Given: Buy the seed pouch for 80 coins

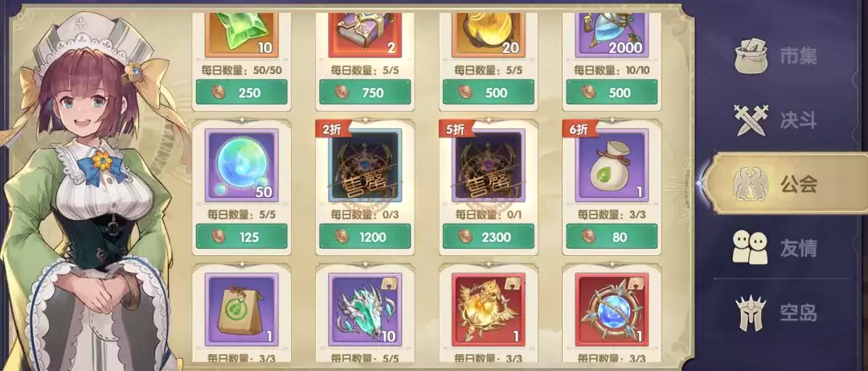Looking at the screenshot, I should coord(612,237).
